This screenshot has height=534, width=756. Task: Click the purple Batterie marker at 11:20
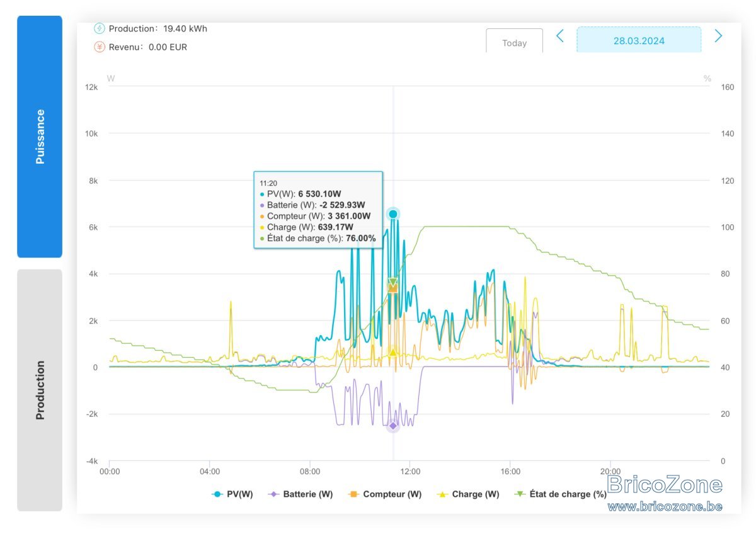point(393,426)
